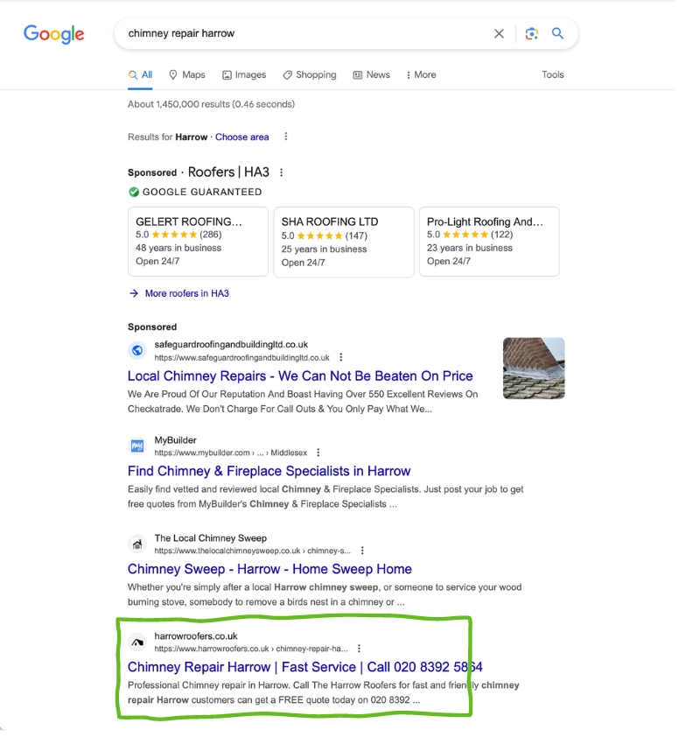
Task: Open options dots for Local Chimney Sweep result
Action: [x=362, y=551]
